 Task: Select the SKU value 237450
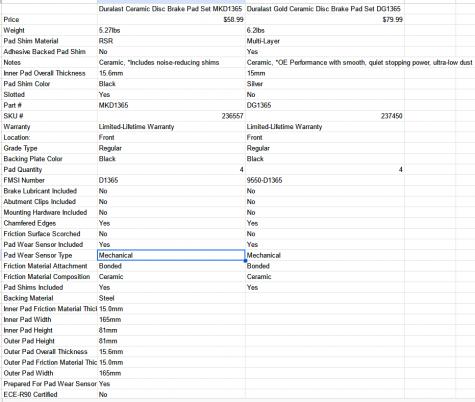click(x=325, y=116)
